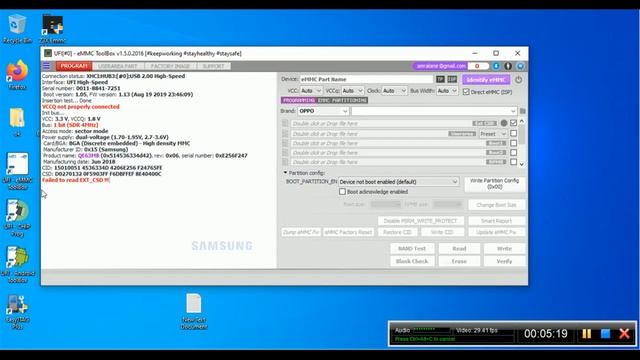The width and height of the screenshot is (640, 360).
Task: Click the file icon of the Boot1 row
Action: click(x=285, y=143)
